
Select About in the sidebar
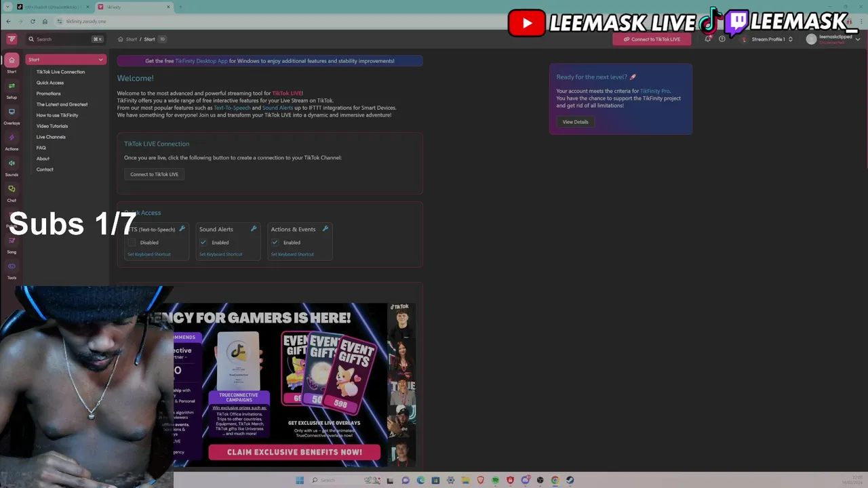point(43,159)
